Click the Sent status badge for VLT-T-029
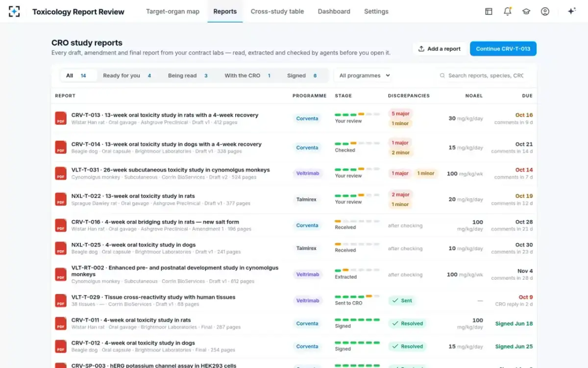 click(x=402, y=301)
